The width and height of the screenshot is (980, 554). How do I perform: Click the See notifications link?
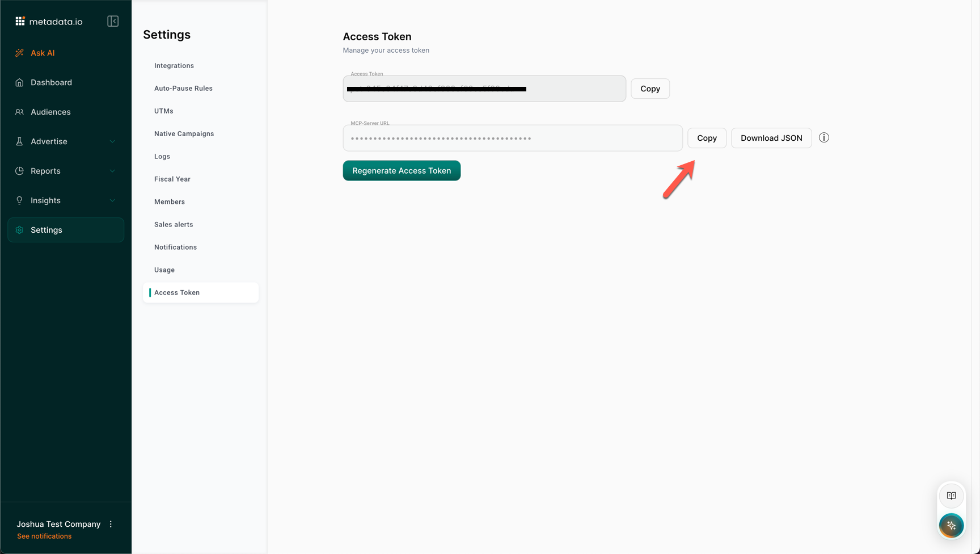point(44,536)
